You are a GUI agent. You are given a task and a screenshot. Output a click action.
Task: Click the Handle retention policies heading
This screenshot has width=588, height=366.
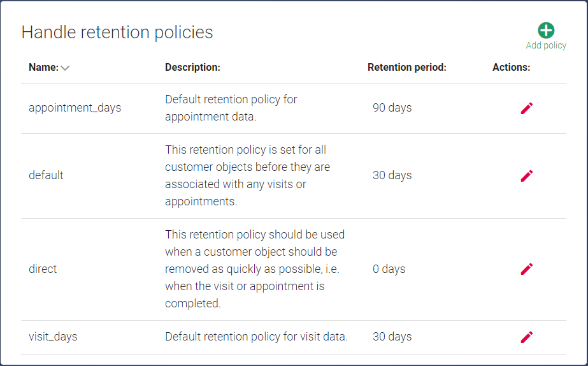(117, 33)
